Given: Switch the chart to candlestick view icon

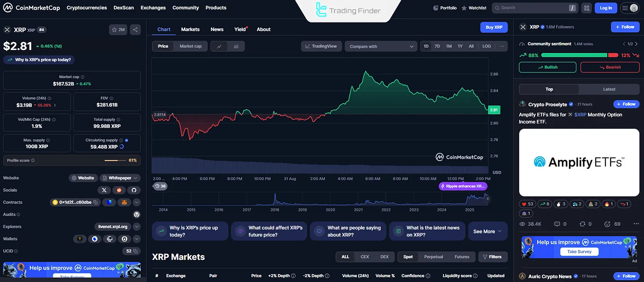Looking at the screenshot, I should pos(236,46).
